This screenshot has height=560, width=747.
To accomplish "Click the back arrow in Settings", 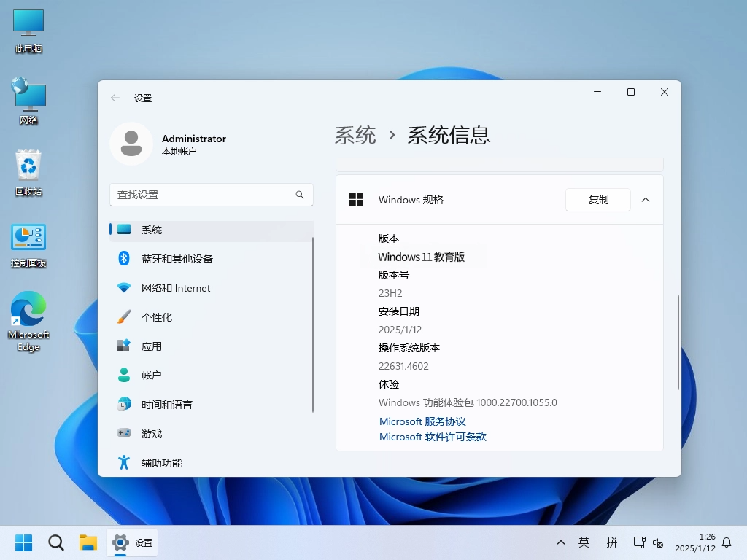I will click(115, 98).
